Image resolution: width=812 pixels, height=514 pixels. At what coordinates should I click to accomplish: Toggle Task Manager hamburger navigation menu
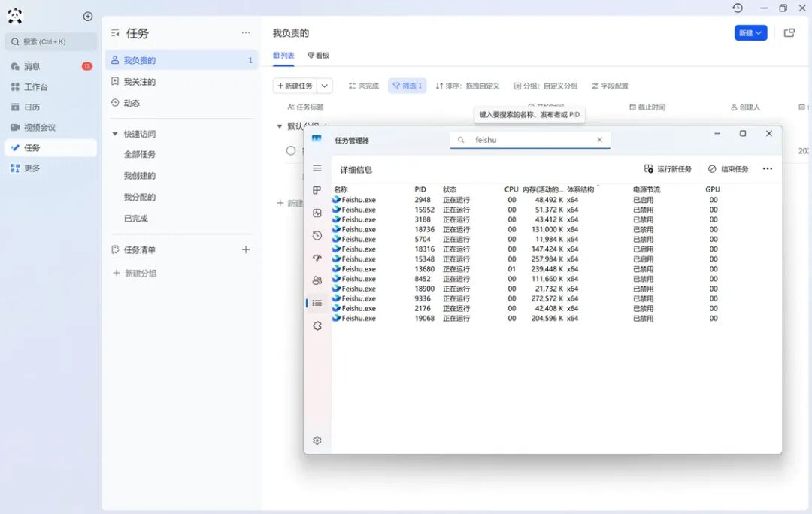[x=317, y=168]
